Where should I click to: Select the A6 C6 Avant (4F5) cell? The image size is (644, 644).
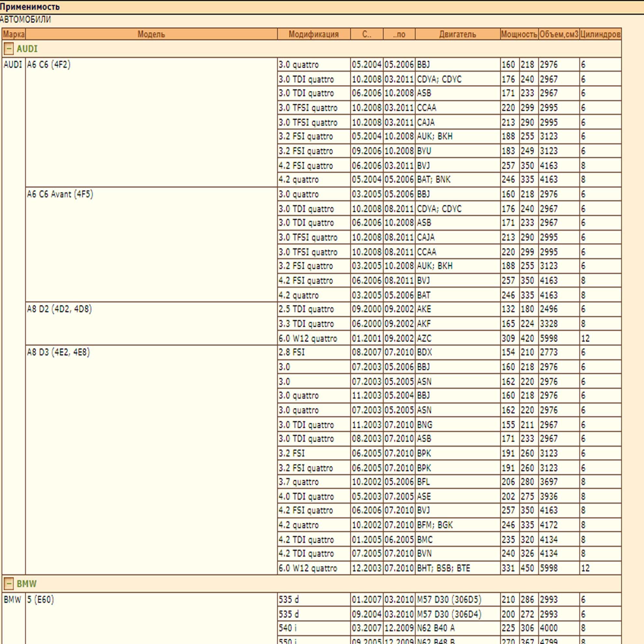point(60,194)
